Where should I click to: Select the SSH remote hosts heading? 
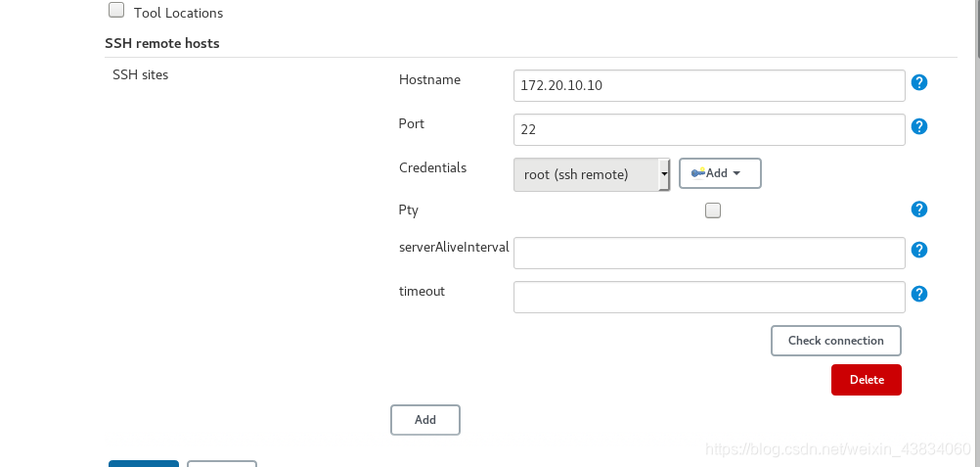click(x=162, y=43)
